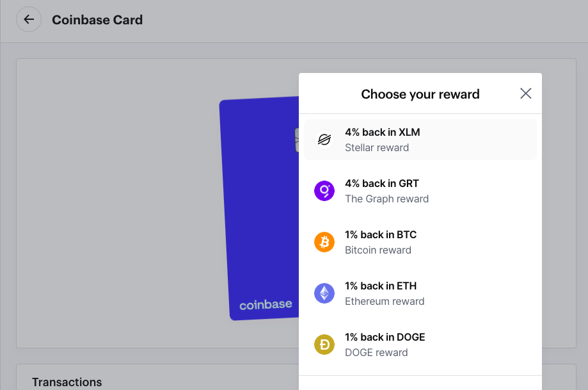
Task: Click The Graph GRT purple icon
Action: (x=324, y=191)
